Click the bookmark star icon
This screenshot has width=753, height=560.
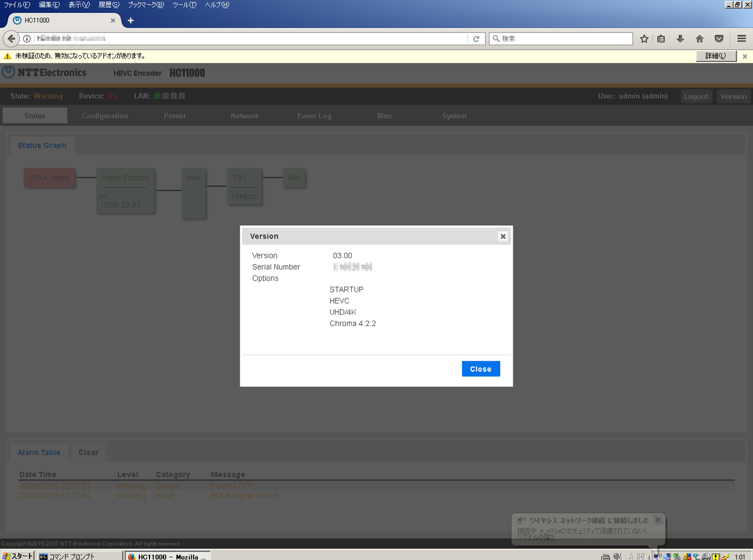tap(644, 39)
